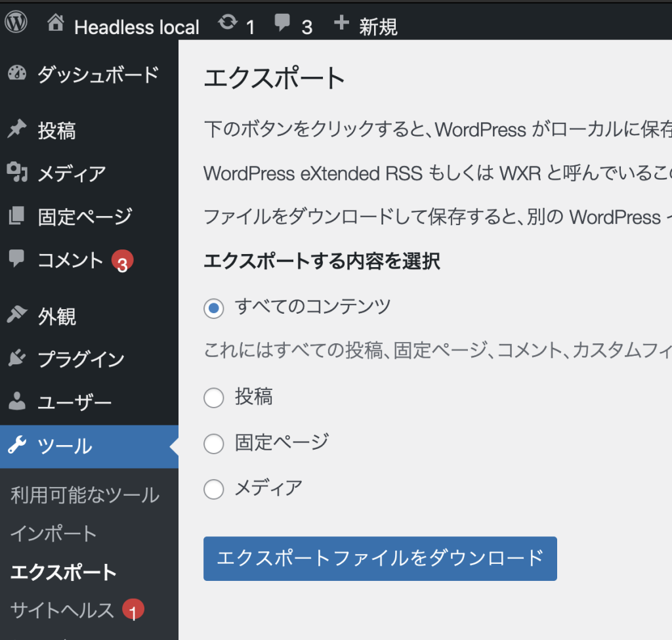This screenshot has height=640, width=672.
Task: Click the すべてのコンテンツ label text
Action: [312, 307]
